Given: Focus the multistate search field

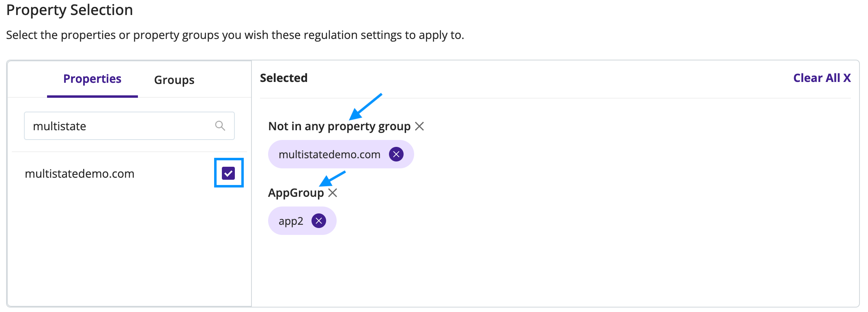Looking at the screenshot, I should 129,126.
